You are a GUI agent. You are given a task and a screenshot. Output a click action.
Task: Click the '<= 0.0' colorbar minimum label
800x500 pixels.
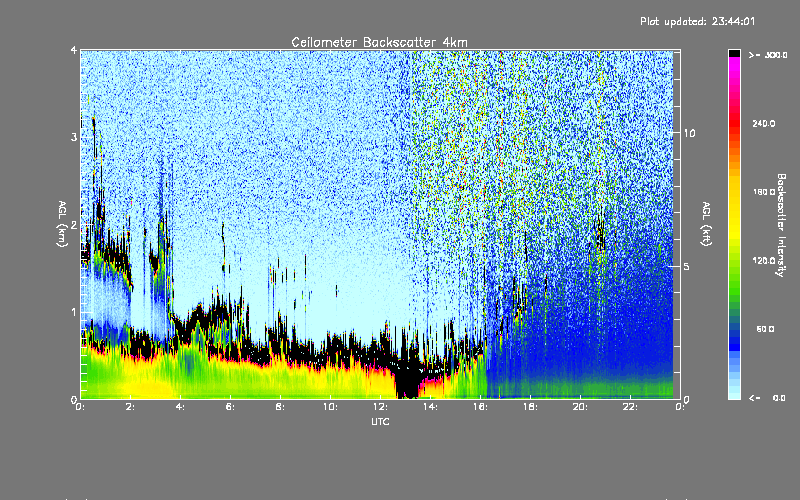tap(767, 398)
